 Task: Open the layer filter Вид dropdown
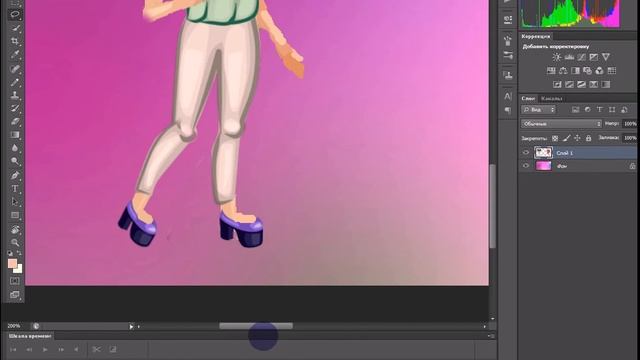coord(538,110)
